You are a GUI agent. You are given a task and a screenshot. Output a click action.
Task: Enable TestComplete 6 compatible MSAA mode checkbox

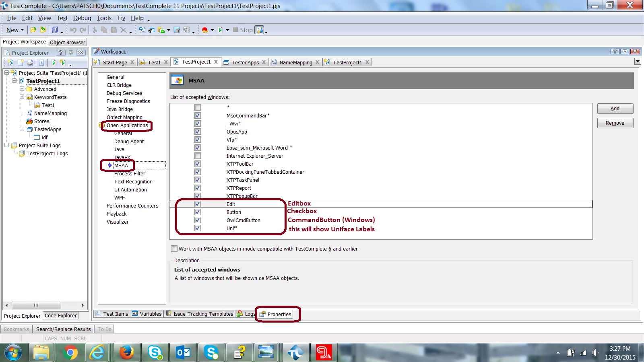click(x=174, y=249)
